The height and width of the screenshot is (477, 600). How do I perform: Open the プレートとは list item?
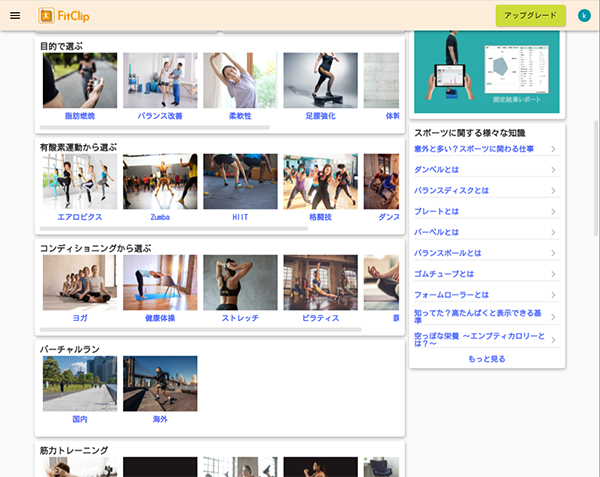(480, 212)
